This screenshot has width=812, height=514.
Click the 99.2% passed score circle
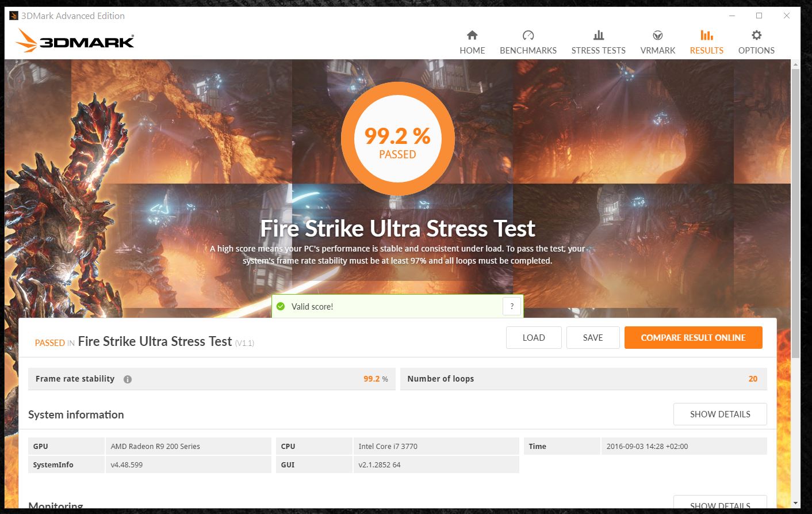(x=397, y=139)
